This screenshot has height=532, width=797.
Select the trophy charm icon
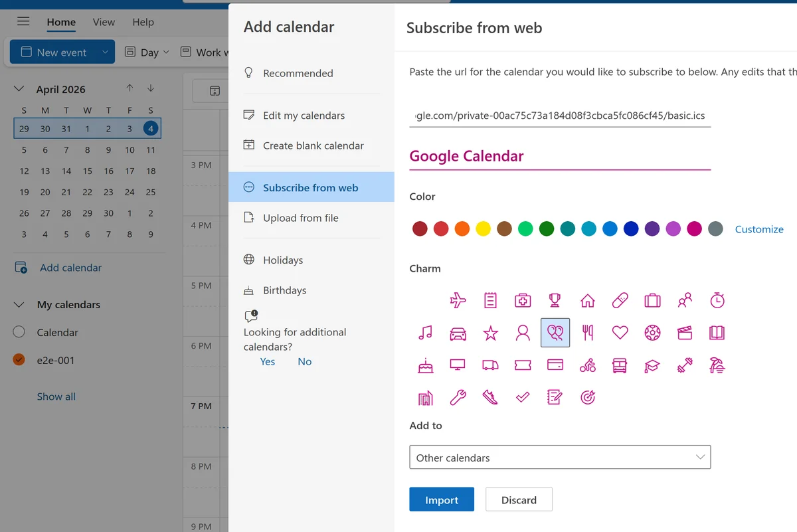(x=555, y=300)
